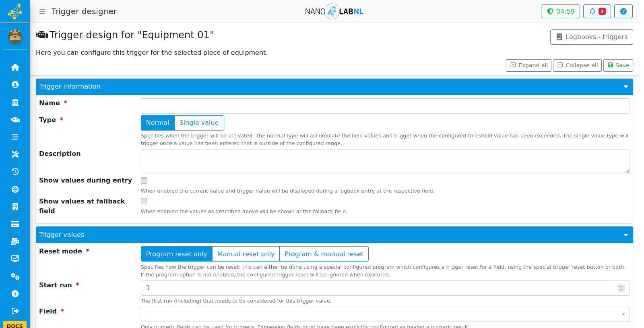Collapse the Trigger information section
Viewport: 644px width, 328px height.
(x=626, y=87)
